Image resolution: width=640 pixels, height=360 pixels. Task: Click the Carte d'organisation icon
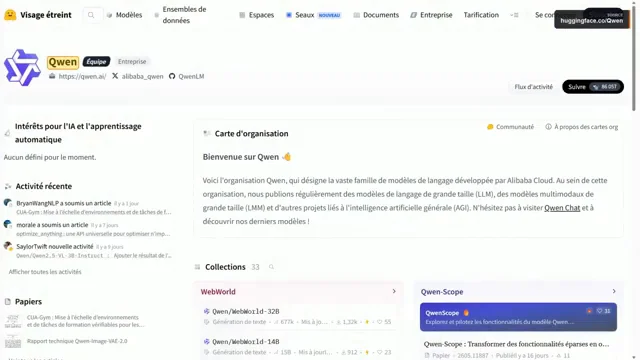207,133
